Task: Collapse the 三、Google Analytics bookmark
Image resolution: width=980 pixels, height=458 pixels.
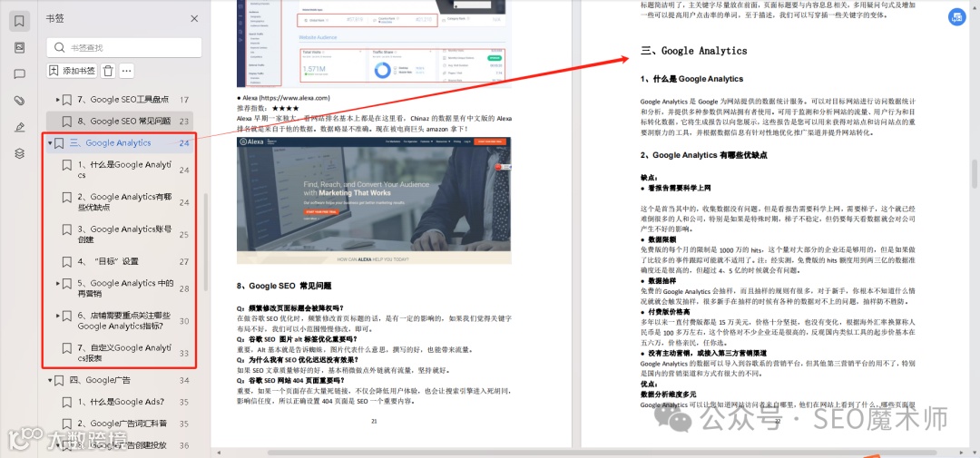Action: coord(50,143)
